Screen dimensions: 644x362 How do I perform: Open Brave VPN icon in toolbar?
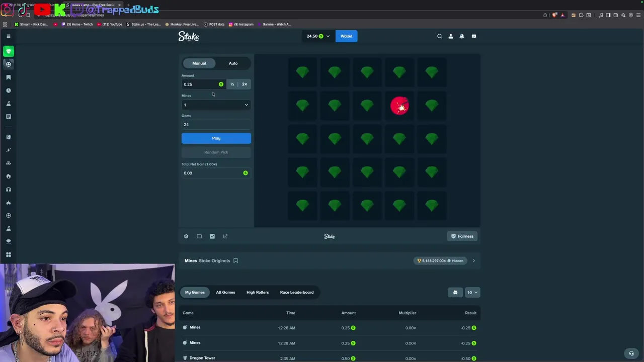[x=631, y=15]
